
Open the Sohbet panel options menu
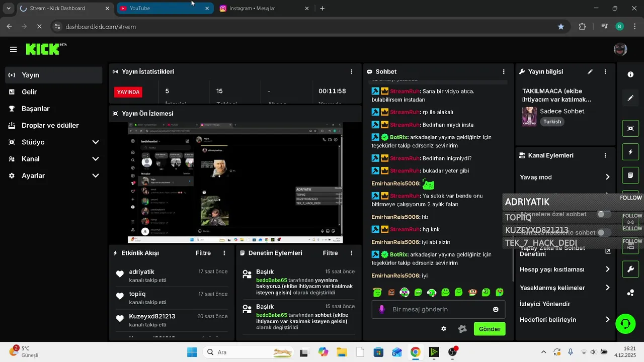[504, 72]
